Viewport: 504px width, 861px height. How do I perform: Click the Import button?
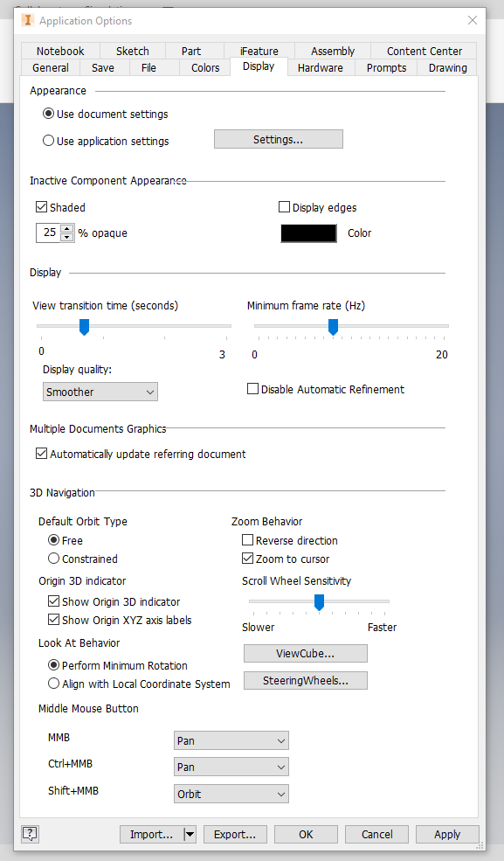tap(151, 834)
